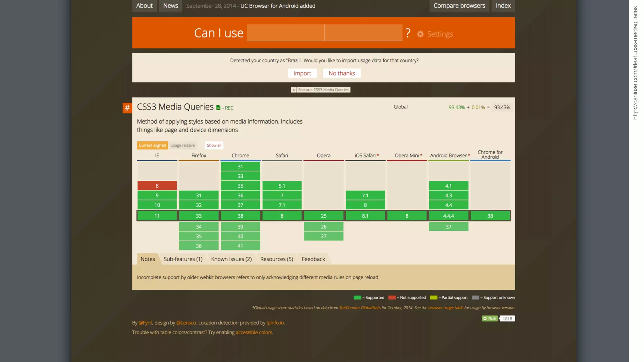Click the global usage 93.43% total
644x362 pixels.
pyautogui.click(x=502, y=107)
